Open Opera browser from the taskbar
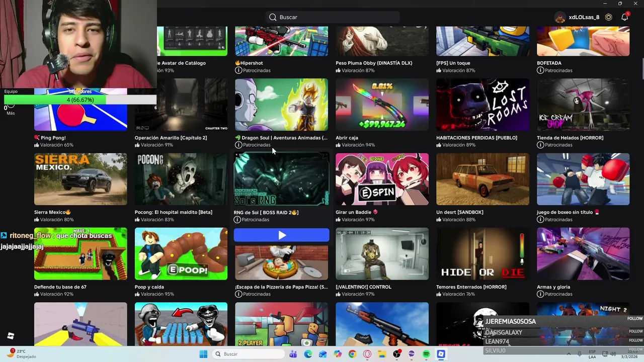Viewport: 644px width, 362px height. 367,354
